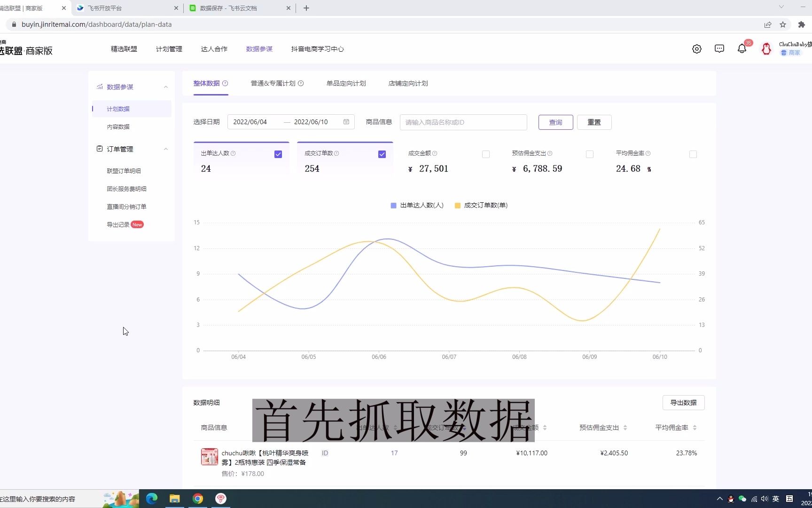Viewport: 812px width, 508px height.
Task: Bookmark this page with star icon
Action: (x=783, y=24)
